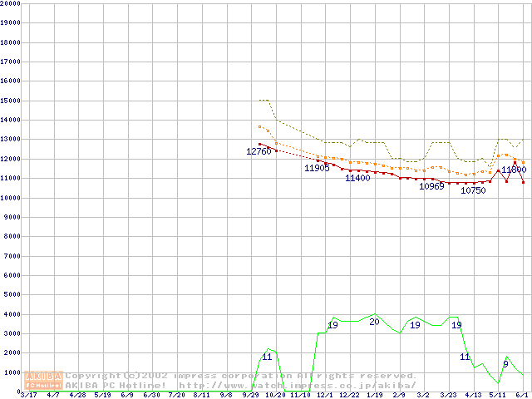
Task: Click the 11400 price data label
Action: tap(357, 178)
